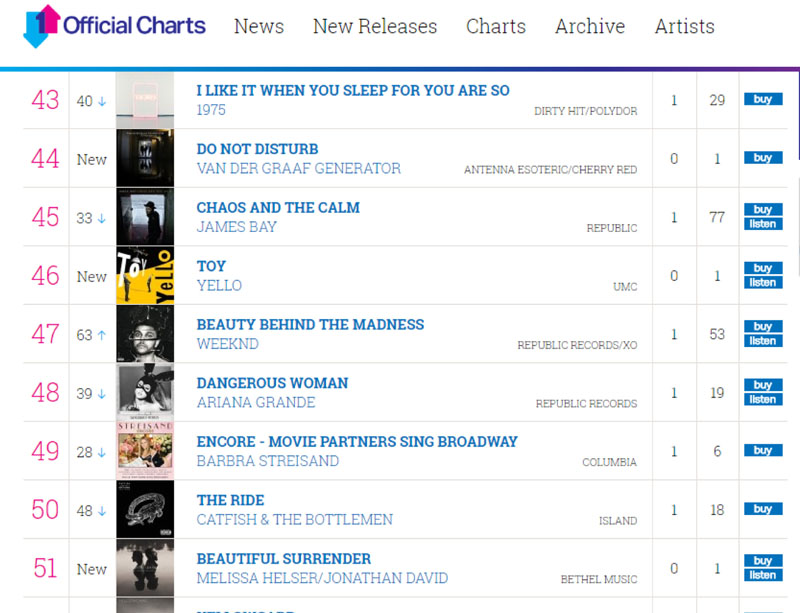Screen dimensions: 800x613
Task: Click the Official Charts logo
Action: point(114,26)
